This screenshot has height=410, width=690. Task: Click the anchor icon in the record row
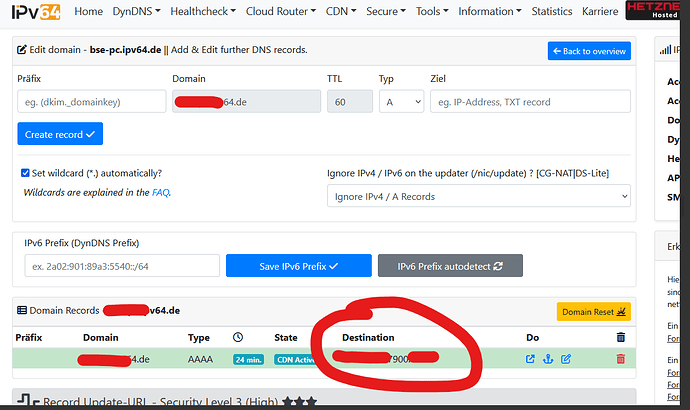tap(547, 359)
